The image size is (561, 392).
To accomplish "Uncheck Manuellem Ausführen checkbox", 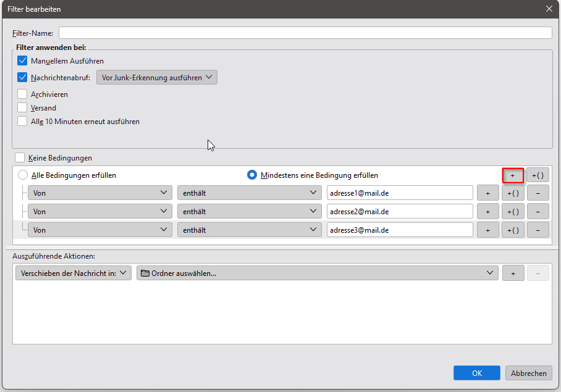I will pos(23,61).
